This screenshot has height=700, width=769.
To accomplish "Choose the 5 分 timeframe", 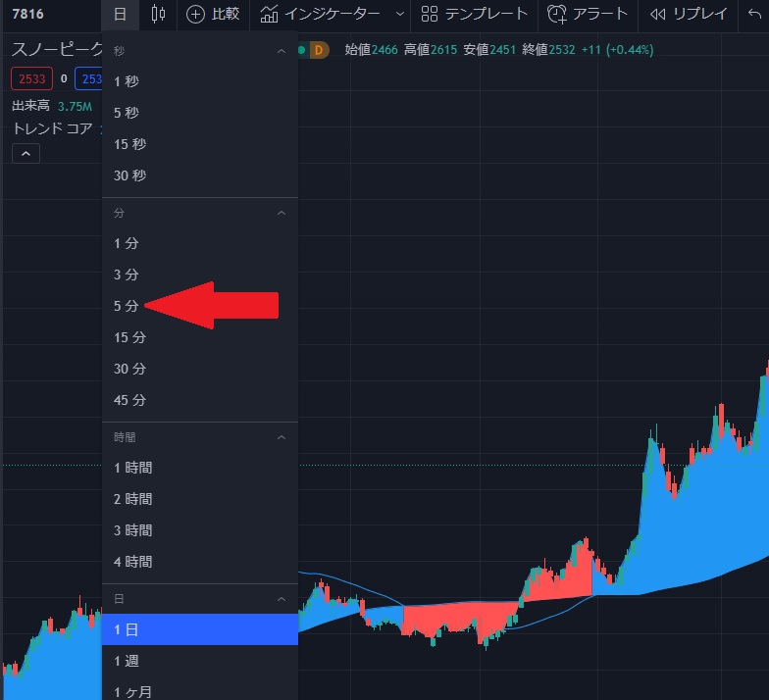I will point(200,306).
